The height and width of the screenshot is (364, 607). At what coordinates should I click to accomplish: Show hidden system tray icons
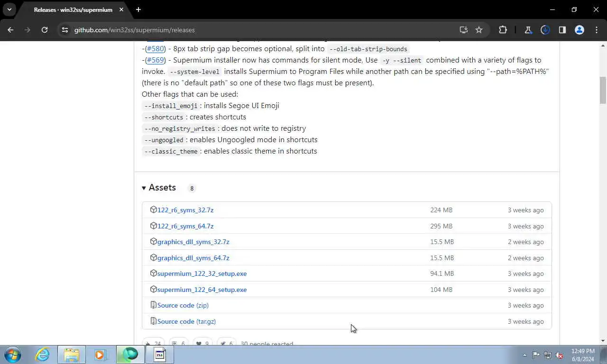pyautogui.click(x=524, y=355)
